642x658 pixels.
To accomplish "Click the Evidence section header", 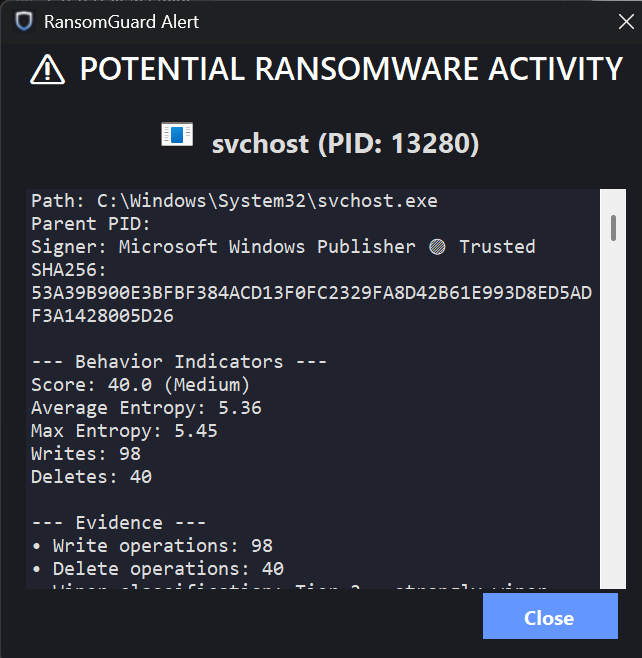I will (119, 523).
